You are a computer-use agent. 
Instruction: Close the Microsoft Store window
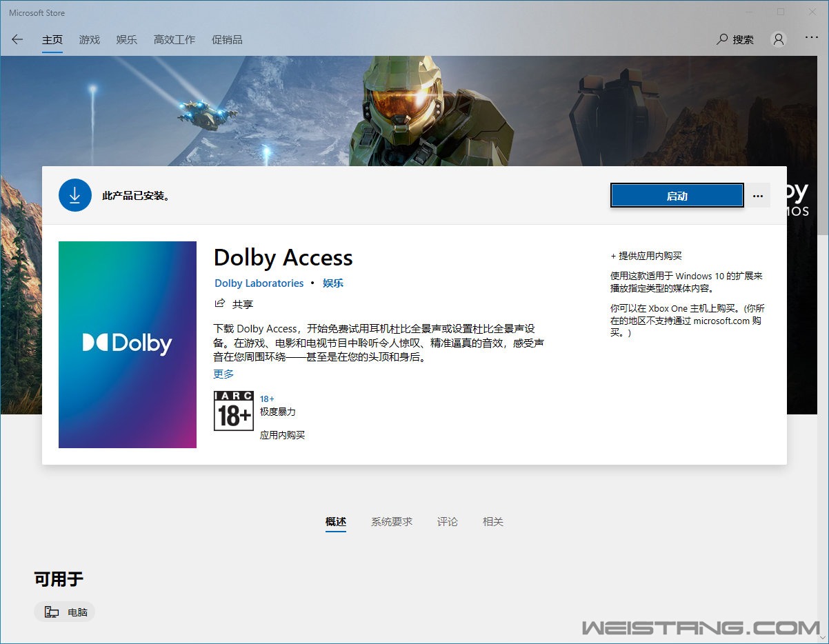pyautogui.click(x=812, y=12)
